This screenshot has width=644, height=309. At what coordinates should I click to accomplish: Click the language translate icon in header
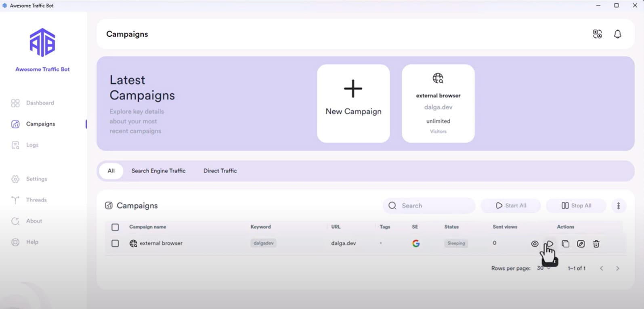click(x=597, y=34)
